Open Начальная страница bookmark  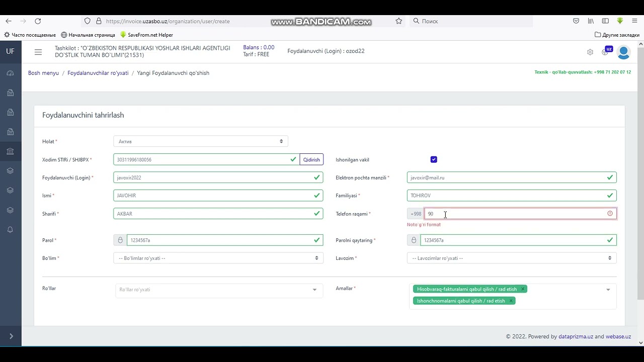[88, 35]
